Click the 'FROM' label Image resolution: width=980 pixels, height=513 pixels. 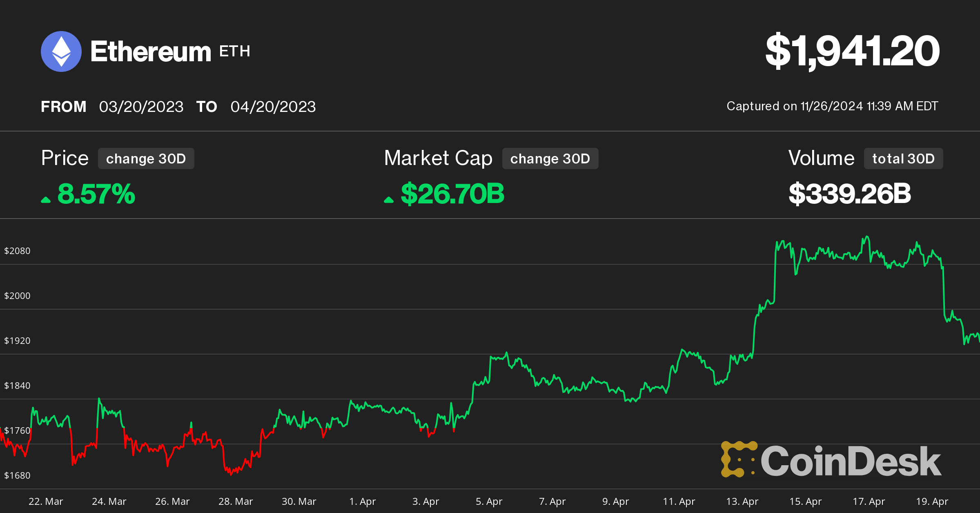(x=64, y=107)
